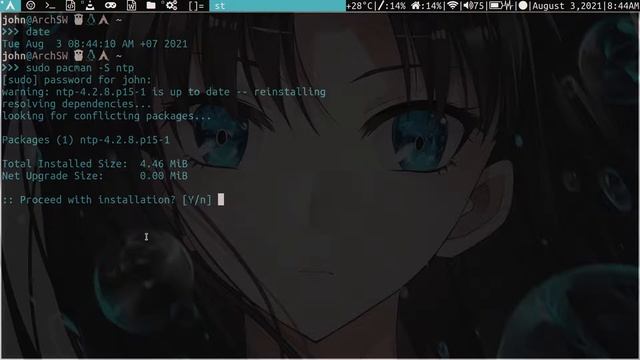The height and width of the screenshot is (360, 640).
Task: Click the 'warning: ntp-4.2.8.p15-1' line
Action: coord(164,92)
